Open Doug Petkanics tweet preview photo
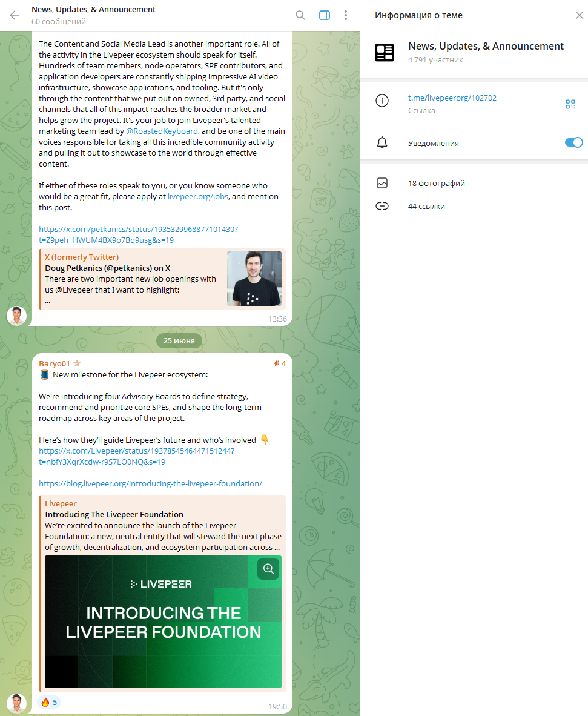Viewport: 588px width, 716px height. [254, 279]
